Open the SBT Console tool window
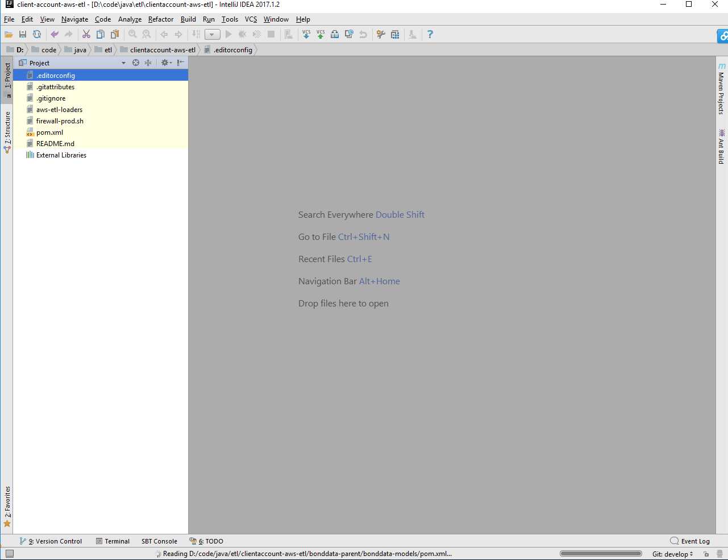This screenshot has height=560, width=728. pos(159,541)
